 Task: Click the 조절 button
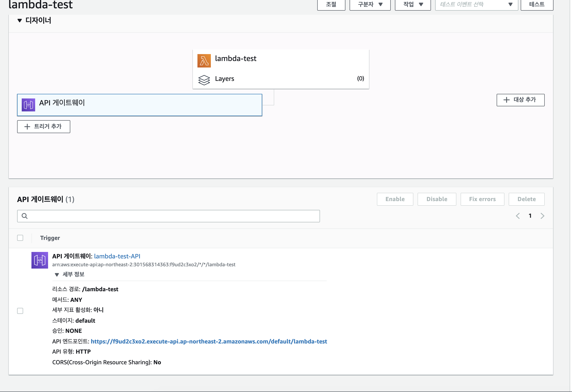click(331, 4)
